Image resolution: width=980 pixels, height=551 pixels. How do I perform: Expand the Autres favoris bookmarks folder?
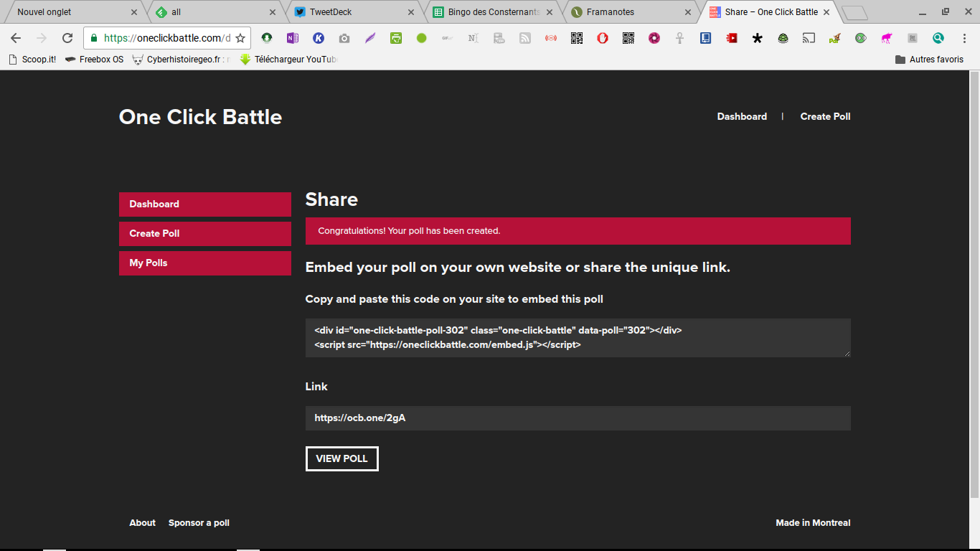(929, 60)
